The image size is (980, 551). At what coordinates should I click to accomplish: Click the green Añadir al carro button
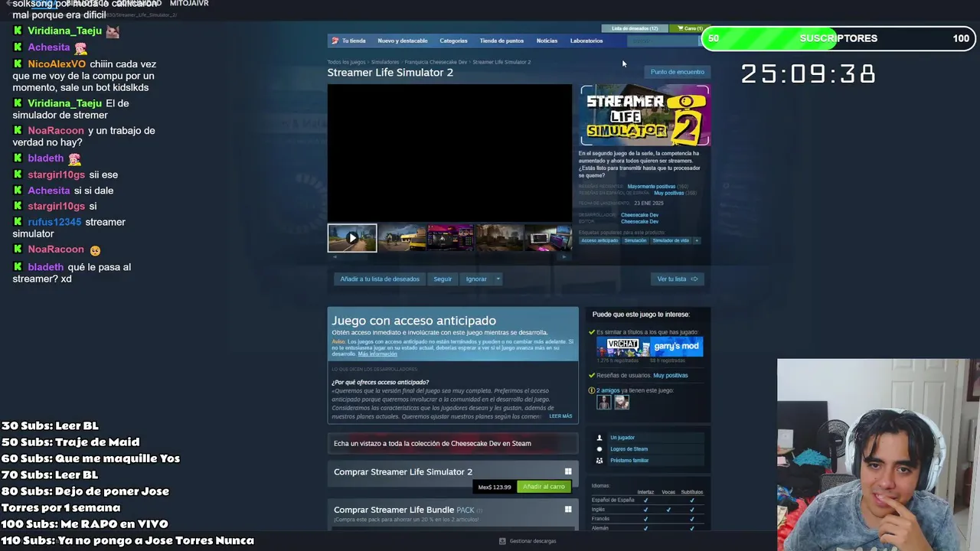[x=544, y=487]
